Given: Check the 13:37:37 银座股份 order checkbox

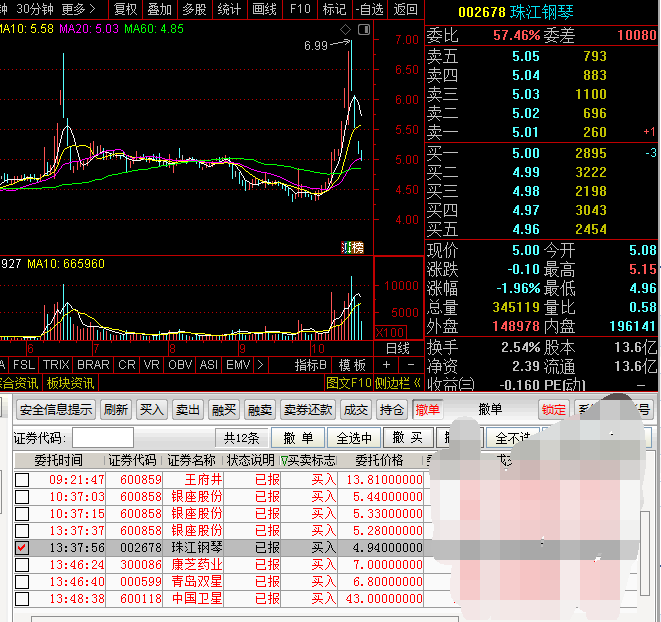Looking at the screenshot, I should (x=22, y=530).
